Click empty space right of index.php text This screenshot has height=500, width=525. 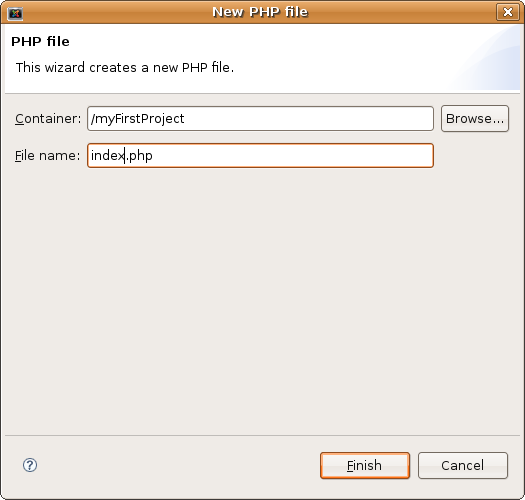291,156
